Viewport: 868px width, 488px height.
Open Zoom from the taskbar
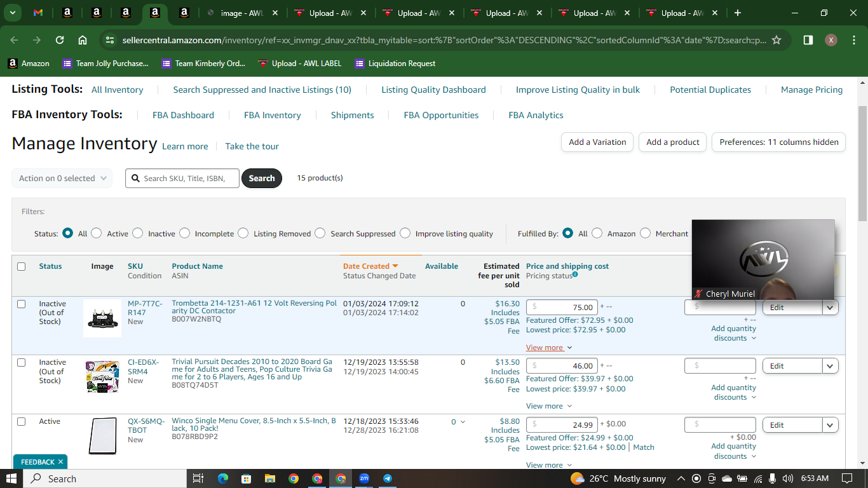coord(364,478)
